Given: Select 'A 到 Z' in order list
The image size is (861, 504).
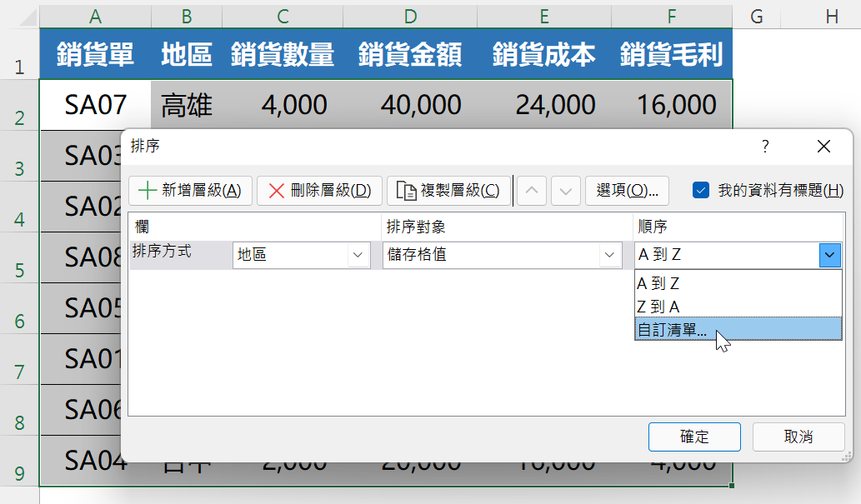Looking at the screenshot, I should pos(738,283).
